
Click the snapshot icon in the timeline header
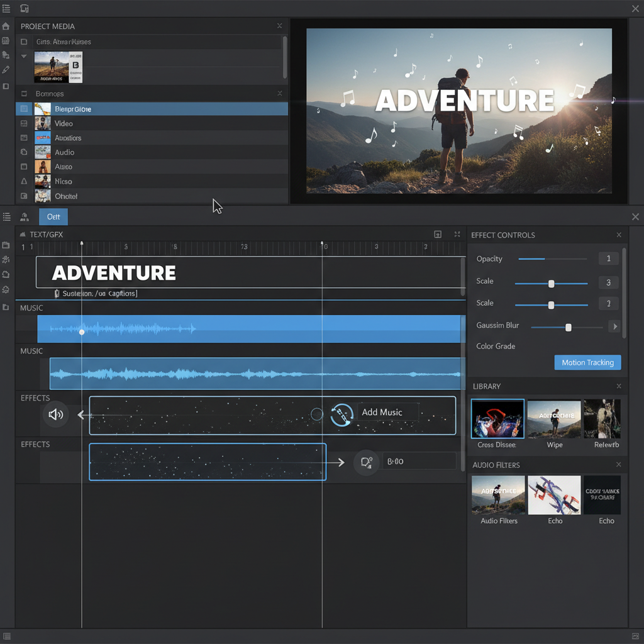coord(438,234)
